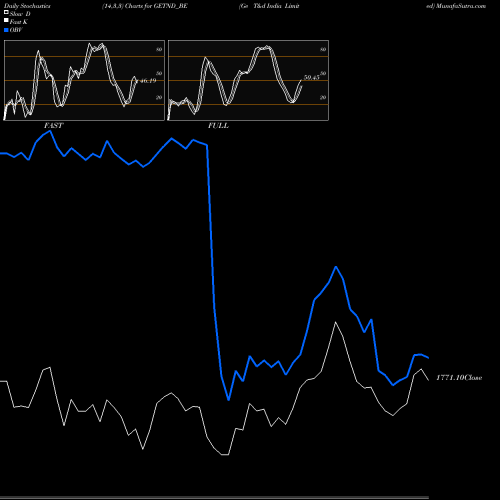This screenshot has width=500, height=500.
Task: Click the FULL label under the stochastic chart
Action: pyautogui.click(x=218, y=125)
